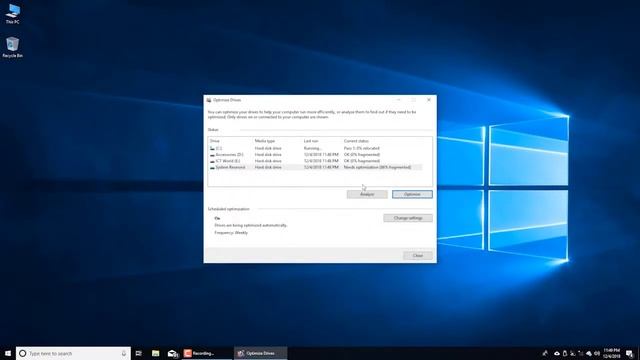
Task: Click 'Drives are being optimized automatically' text
Action: coord(251,225)
